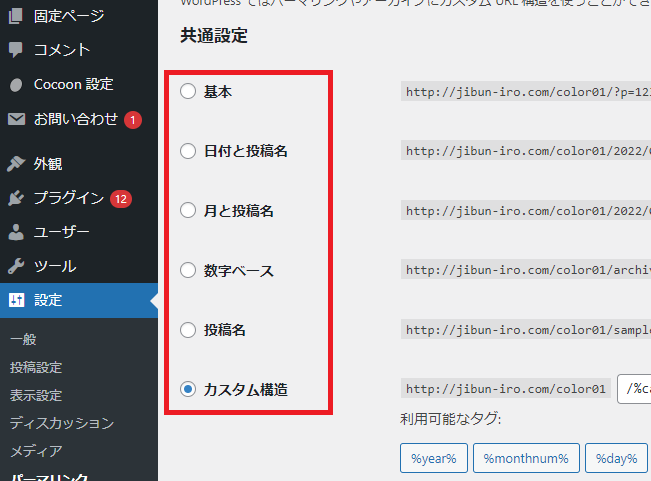The height and width of the screenshot is (481, 651).
Task: Click the Appearance (外観) paintbrush icon
Action: (16, 164)
